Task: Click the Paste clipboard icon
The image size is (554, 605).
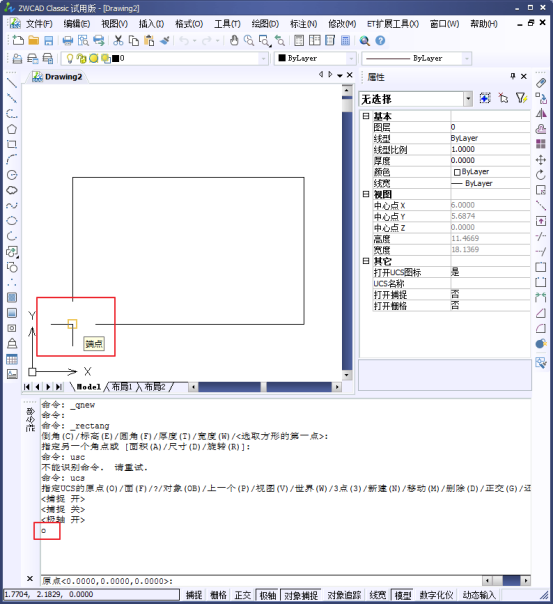Action: pos(149,41)
